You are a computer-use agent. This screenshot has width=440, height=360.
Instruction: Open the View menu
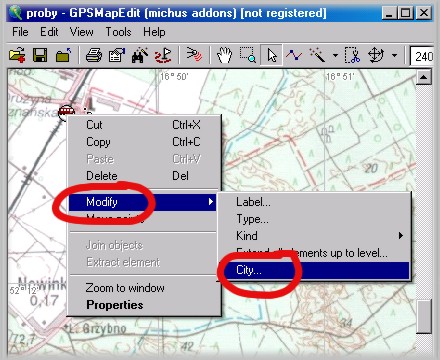pyautogui.click(x=81, y=32)
